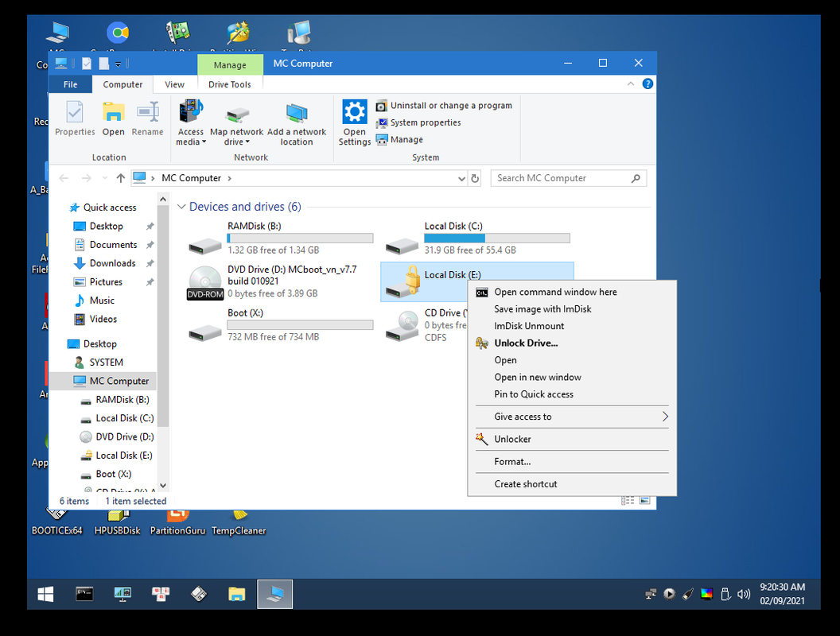The height and width of the screenshot is (636, 840).
Task: Switch to the Drive Tools tab
Action: click(230, 84)
